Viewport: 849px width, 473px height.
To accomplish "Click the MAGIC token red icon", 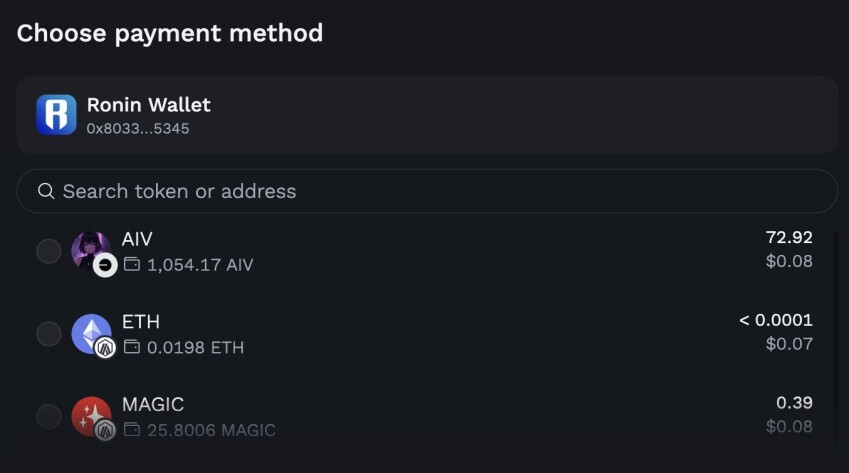I will point(91,417).
